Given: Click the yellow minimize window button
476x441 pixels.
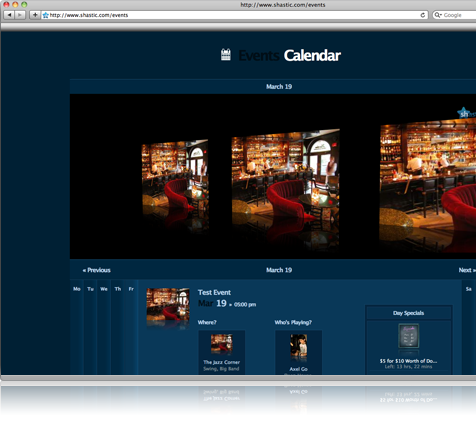Looking at the screenshot, I should (x=15, y=5).
